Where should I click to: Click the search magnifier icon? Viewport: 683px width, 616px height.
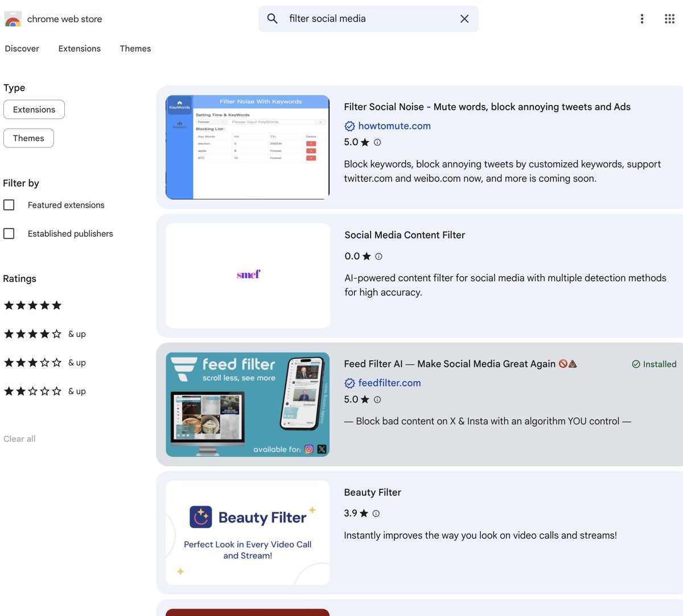pos(273,19)
